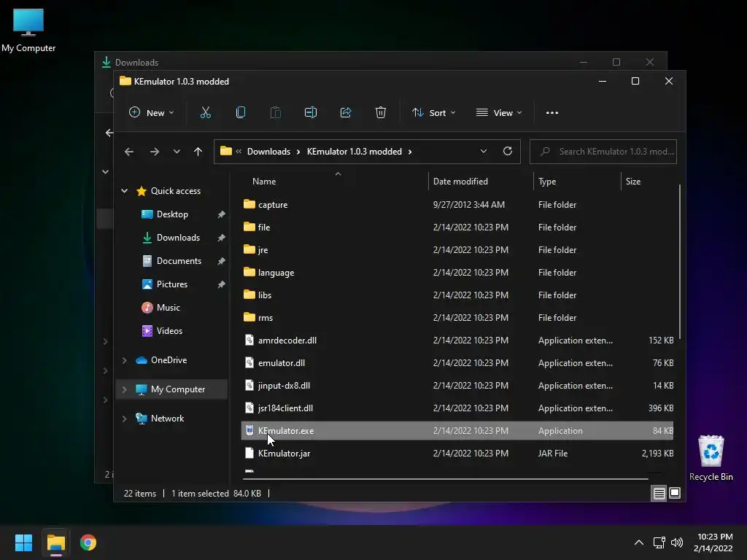The width and height of the screenshot is (747, 560).
Task: Sort by Date modified column header
Action: 460,182
